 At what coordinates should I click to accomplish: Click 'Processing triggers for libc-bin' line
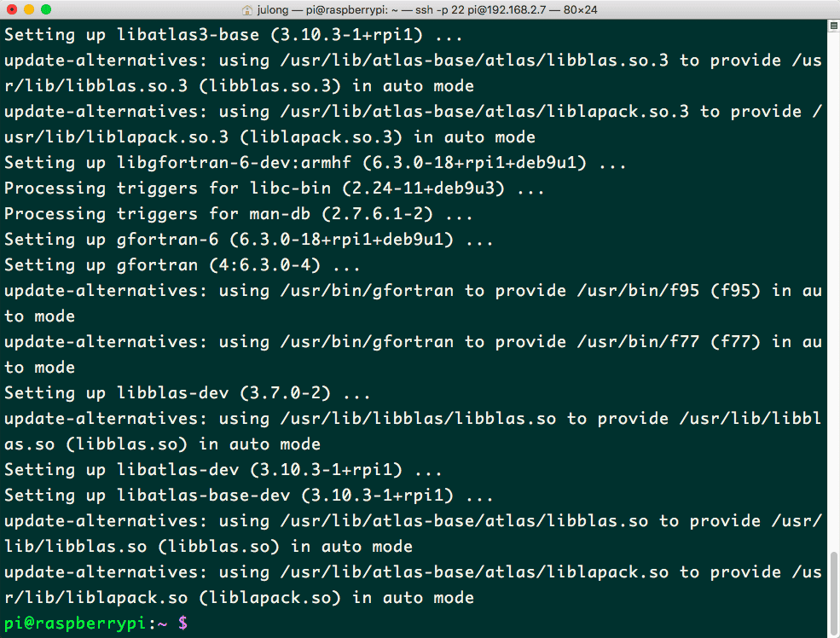pos(275,188)
